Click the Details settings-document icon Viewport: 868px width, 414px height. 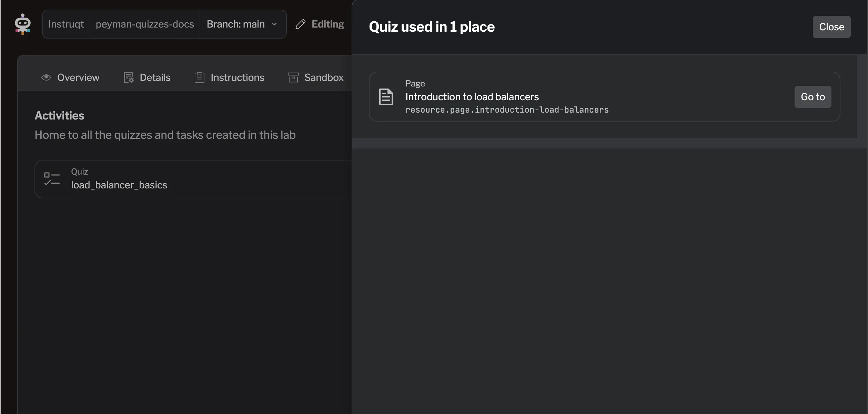point(129,77)
